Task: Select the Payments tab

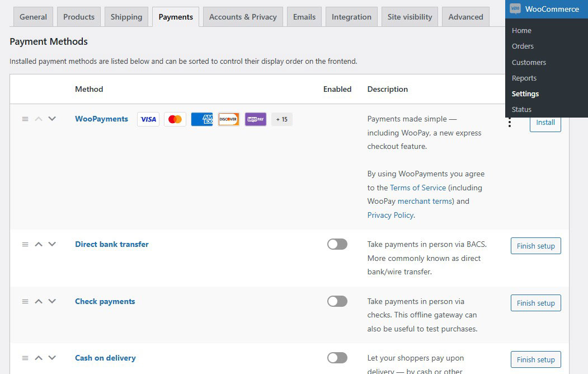Action: (x=176, y=17)
